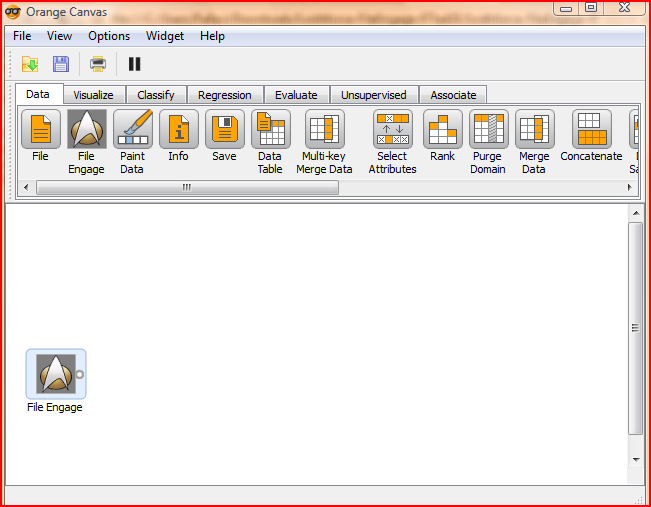This screenshot has height=507, width=651.
Task: Click the Save floppy disk toolbar icon
Action: pyautogui.click(x=61, y=64)
